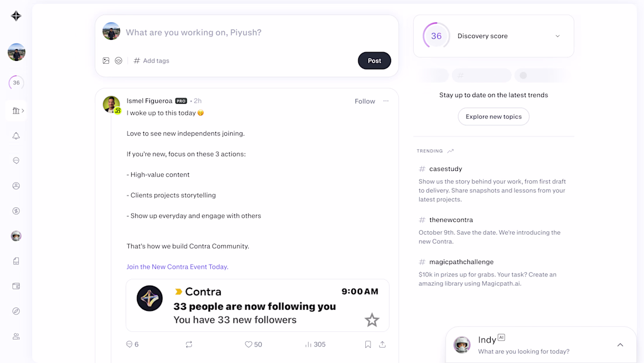Repost Ismel Figueroa's post
The width and height of the screenshot is (644, 363).
[189, 345]
